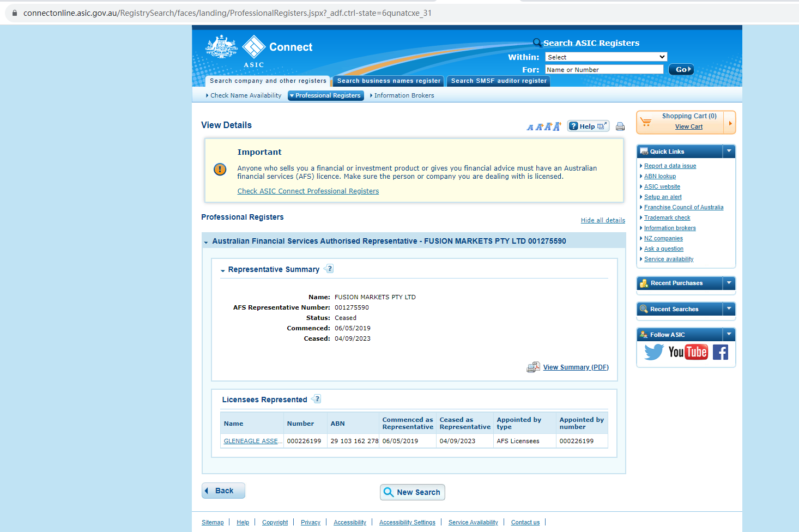Open ASIC's Facebook page
The height and width of the screenshot is (532, 799).
(721, 352)
